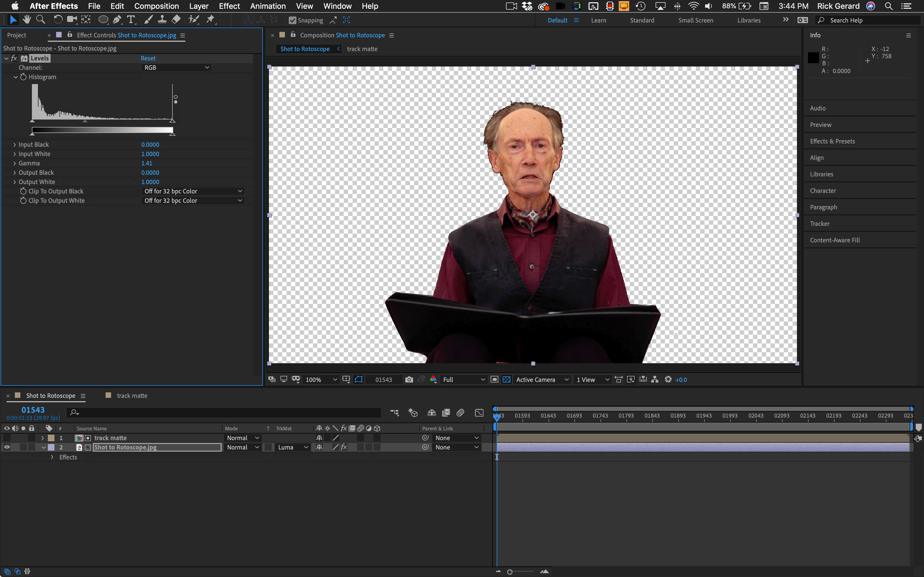Screen dimensions: 924x577
Task: Toggle the Levels effect fx switch
Action: click(x=14, y=58)
